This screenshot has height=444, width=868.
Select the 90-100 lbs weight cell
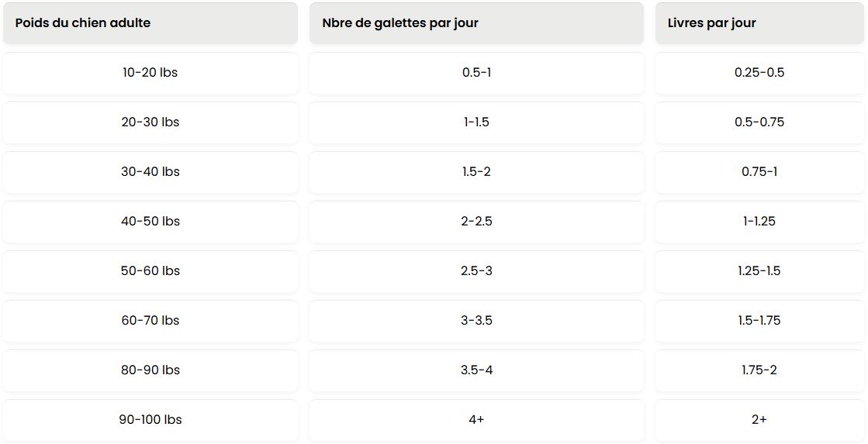(150, 420)
